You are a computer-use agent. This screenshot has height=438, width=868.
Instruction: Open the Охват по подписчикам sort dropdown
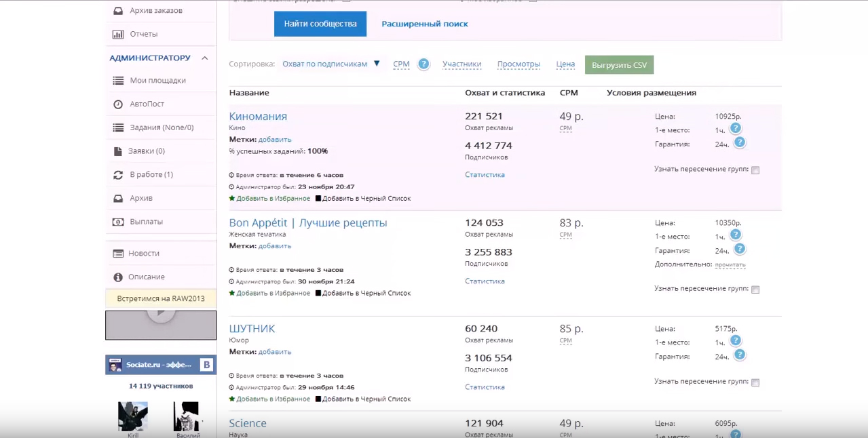coord(331,64)
